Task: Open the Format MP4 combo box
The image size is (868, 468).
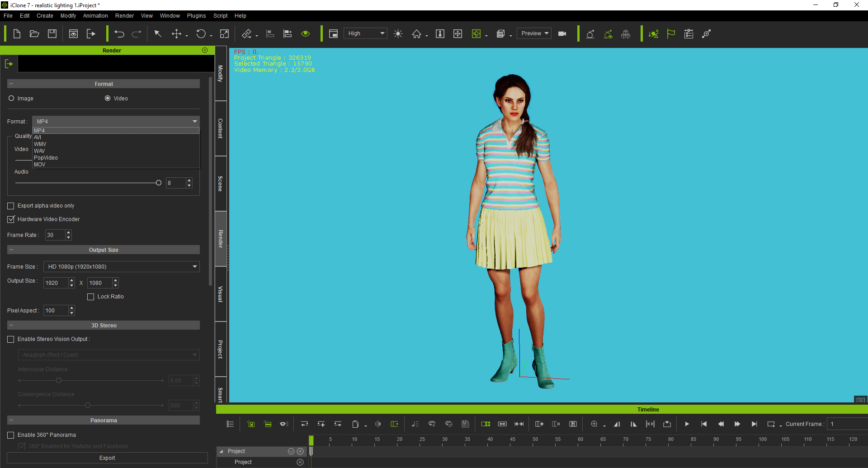Action: 116,121
